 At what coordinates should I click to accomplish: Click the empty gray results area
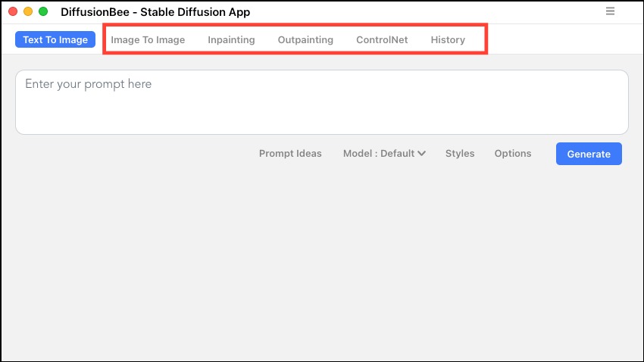[x=322, y=263]
